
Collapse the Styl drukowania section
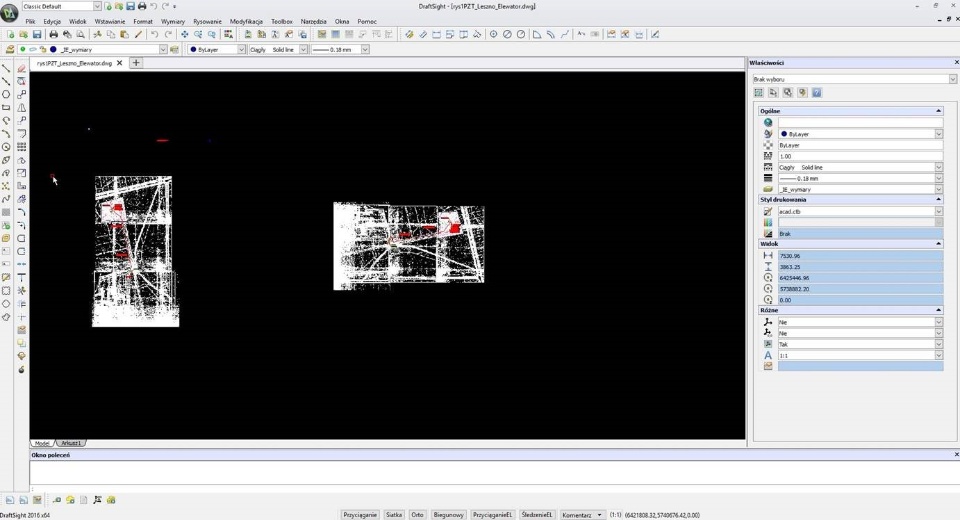click(x=938, y=200)
